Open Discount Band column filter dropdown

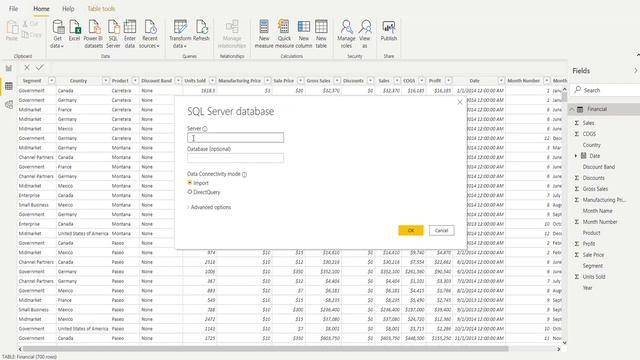click(178, 80)
